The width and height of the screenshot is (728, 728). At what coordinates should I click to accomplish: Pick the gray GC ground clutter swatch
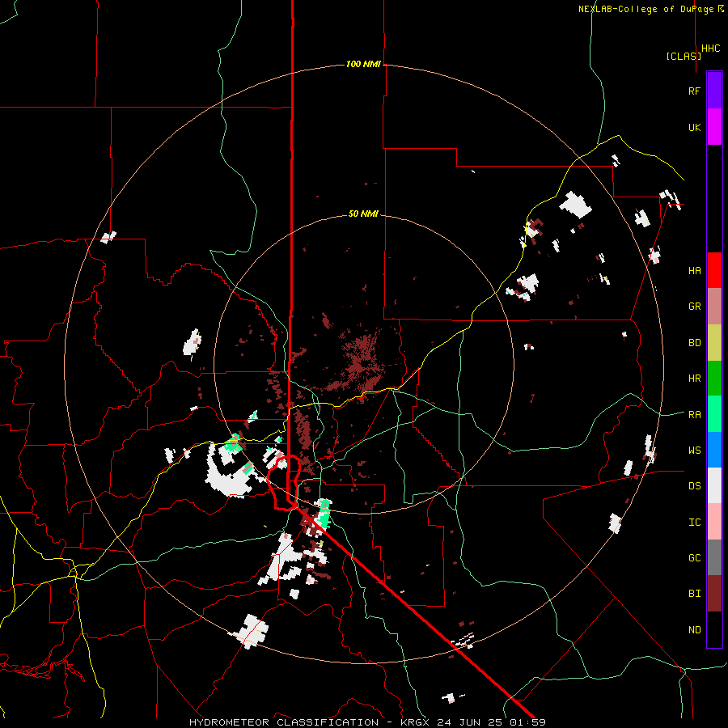[714, 557]
